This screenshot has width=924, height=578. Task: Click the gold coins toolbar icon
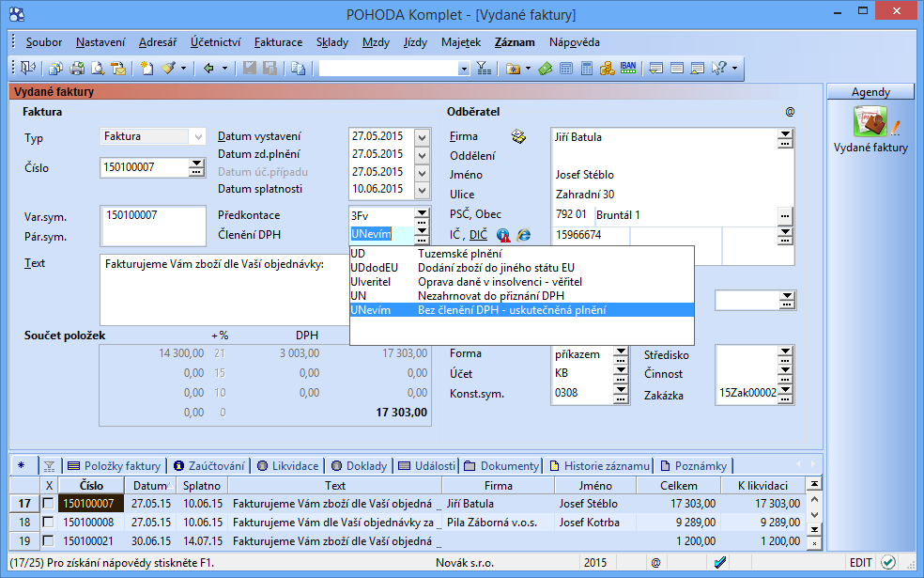(607, 69)
